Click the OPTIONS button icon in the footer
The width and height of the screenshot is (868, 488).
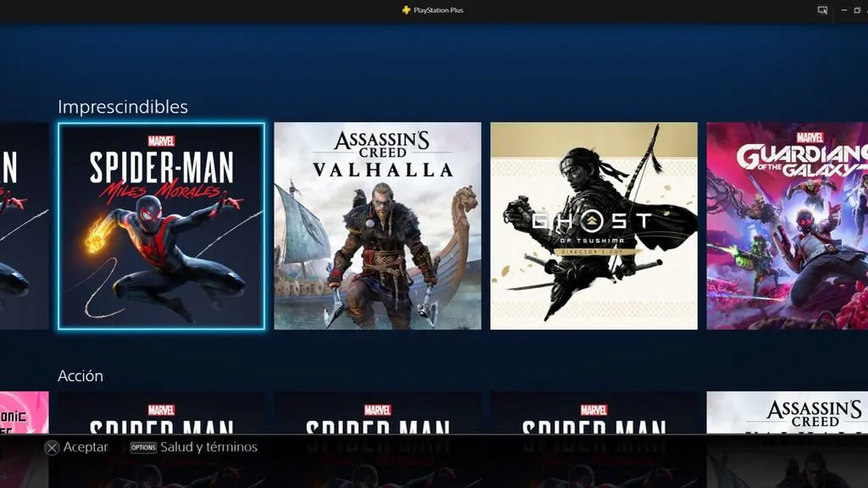pyautogui.click(x=143, y=447)
